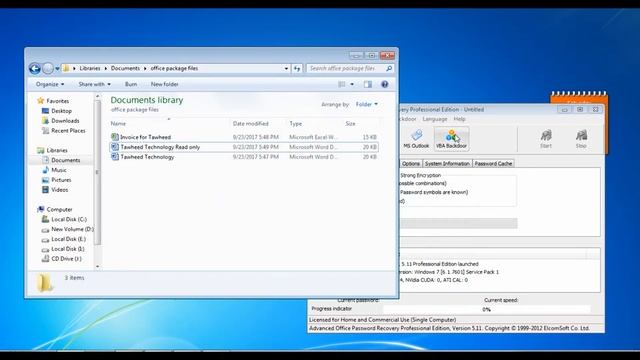Viewport: 640px width, 360px height.
Task: Click the search magnifier icon in Explorer
Action: point(389,69)
